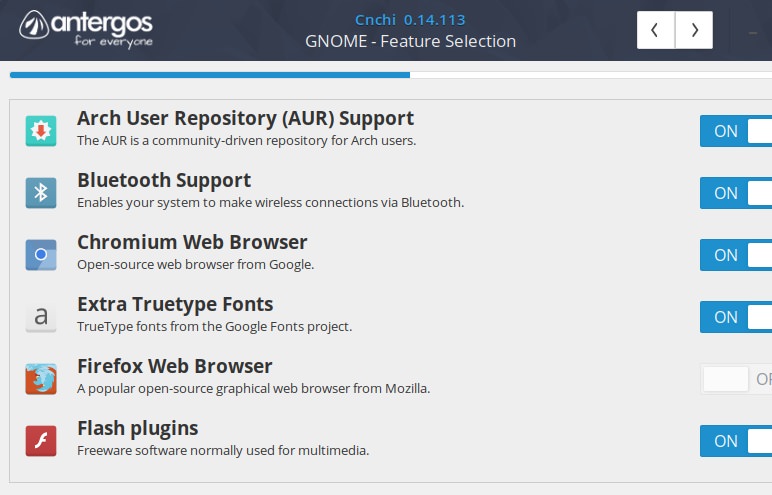Click the Extra Truetype Fonts letter icon
Screen dimensions: 772x495
tap(41, 317)
